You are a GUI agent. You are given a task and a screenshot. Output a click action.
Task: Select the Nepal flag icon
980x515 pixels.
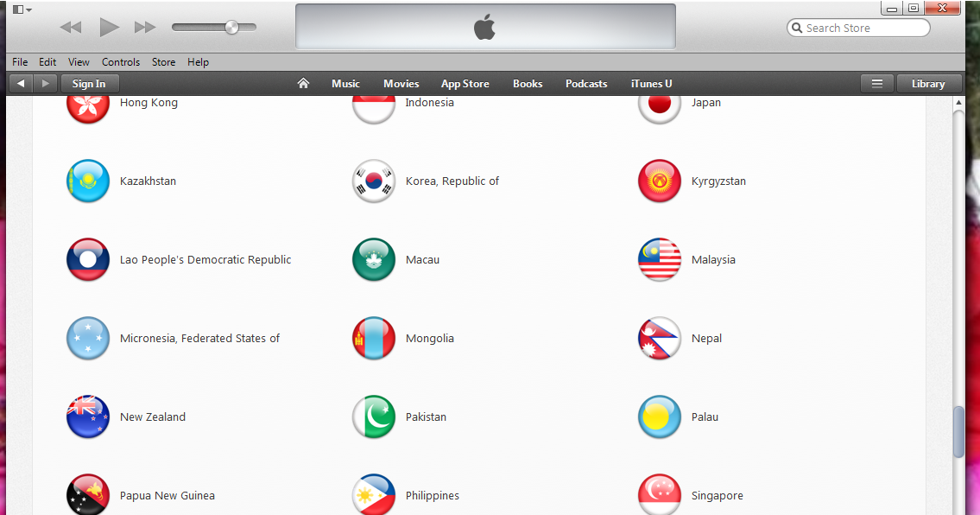660,338
